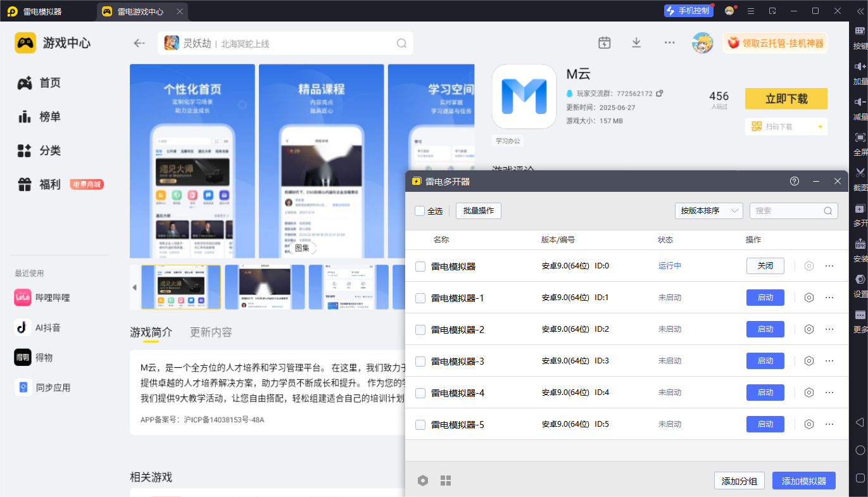The image size is (868, 497).
Task: Open 榜单 in the left sidebar
Action: tap(49, 116)
